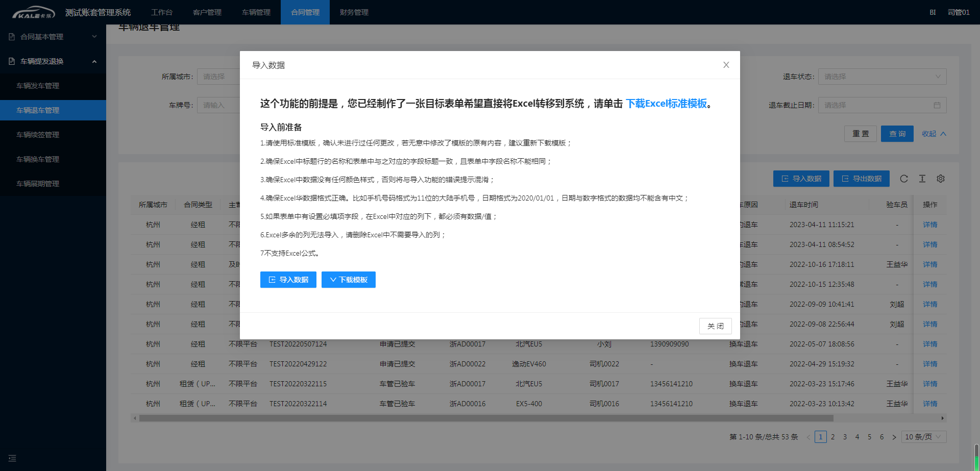This screenshot has width=980, height=471.
Task: Click the row height density icon
Action: tap(922, 179)
